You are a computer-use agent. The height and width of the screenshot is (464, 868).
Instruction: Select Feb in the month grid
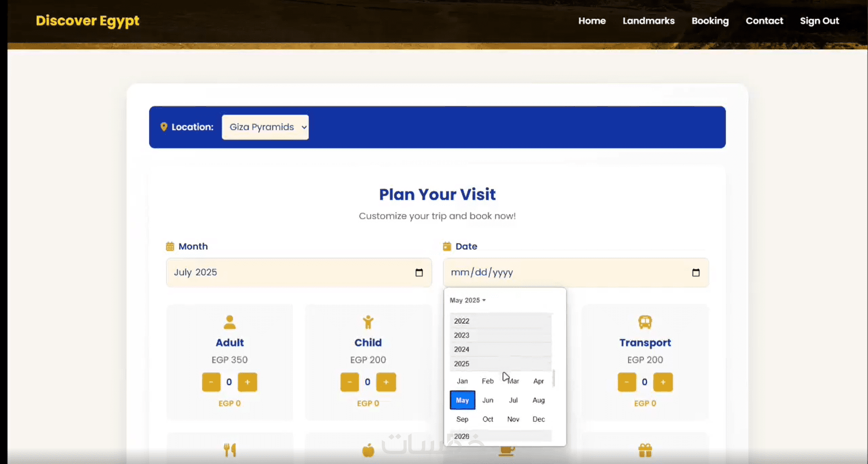[x=488, y=381]
